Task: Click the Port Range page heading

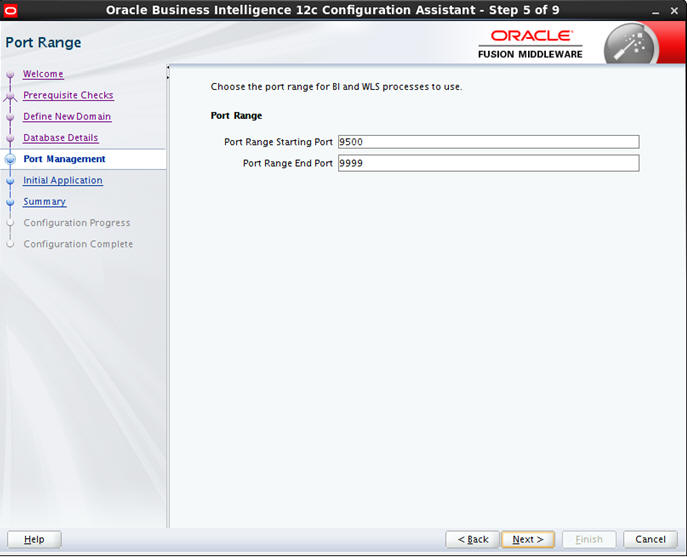Action: coord(43,43)
